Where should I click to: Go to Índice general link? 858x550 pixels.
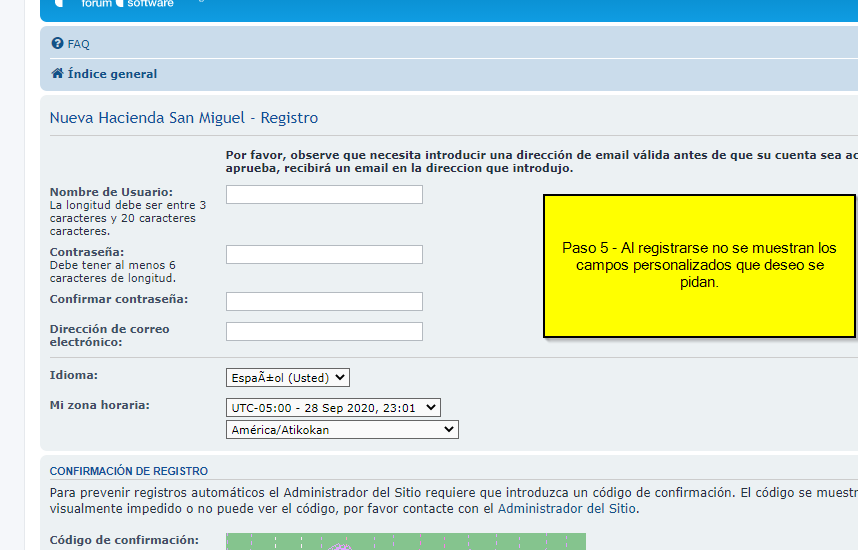tap(112, 74)
